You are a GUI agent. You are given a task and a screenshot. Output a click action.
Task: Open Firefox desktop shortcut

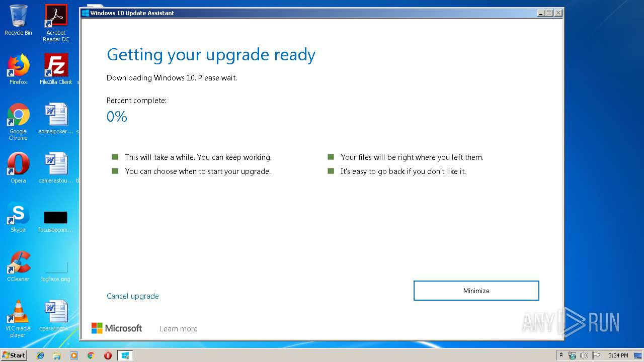[18, 69]
